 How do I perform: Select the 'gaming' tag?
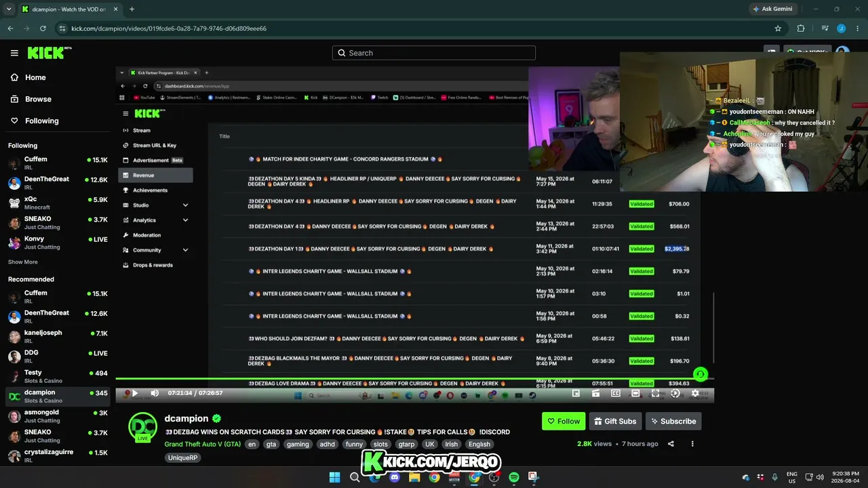point(298,444)
